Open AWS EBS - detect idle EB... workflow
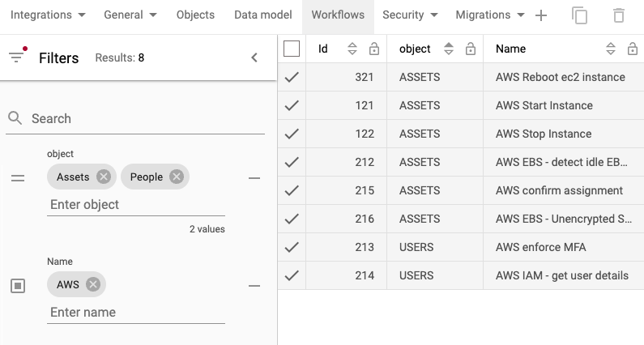The image size is (644, 345). coord(561,162)
